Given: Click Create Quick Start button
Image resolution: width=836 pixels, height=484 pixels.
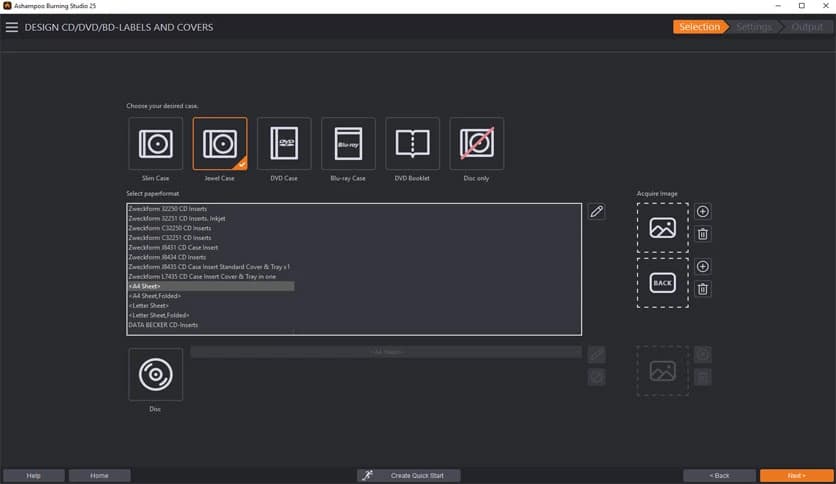Looking at the screenshot, I should point(409,475).
